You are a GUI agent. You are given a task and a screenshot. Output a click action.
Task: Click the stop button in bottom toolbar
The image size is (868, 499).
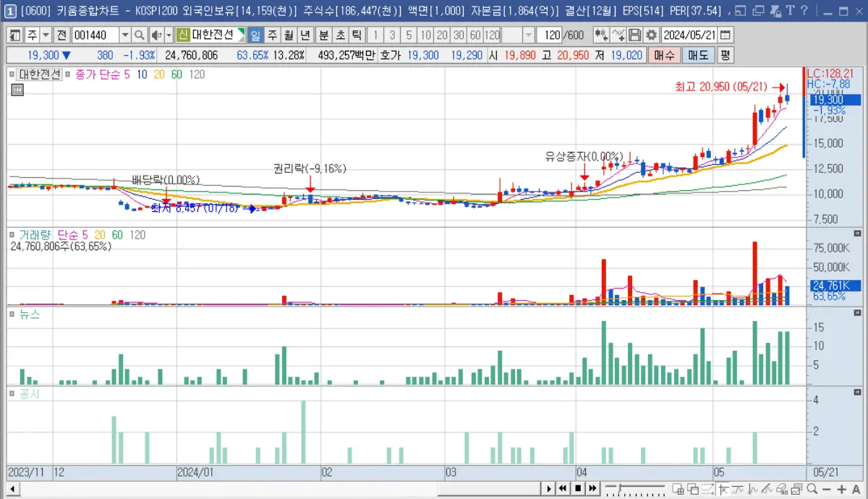578,488
